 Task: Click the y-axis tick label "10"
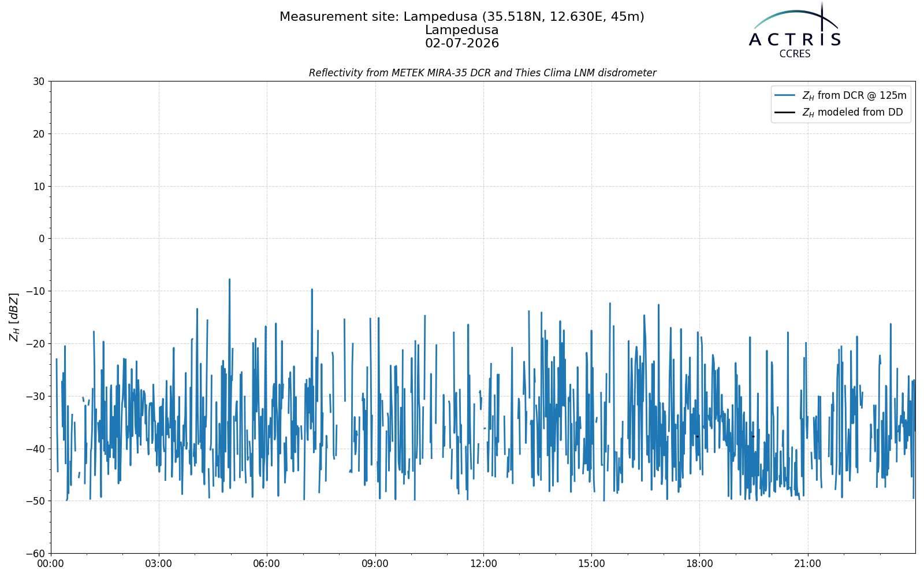tap(39, 186)
